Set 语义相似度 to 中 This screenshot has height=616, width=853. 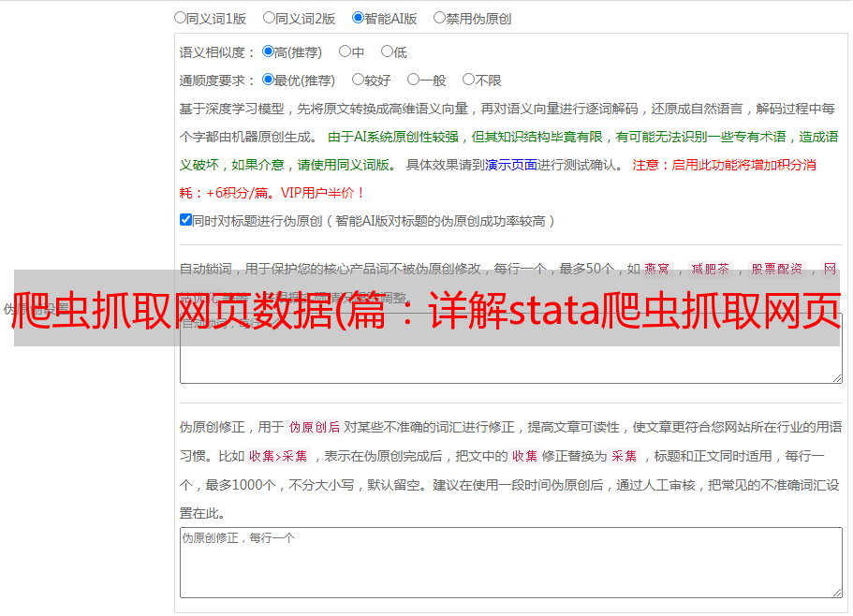click(x=345, y=51)
